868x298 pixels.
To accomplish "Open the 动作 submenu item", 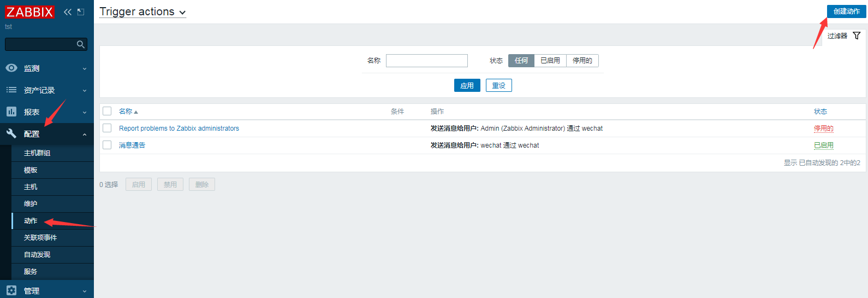I will point(52,221).
